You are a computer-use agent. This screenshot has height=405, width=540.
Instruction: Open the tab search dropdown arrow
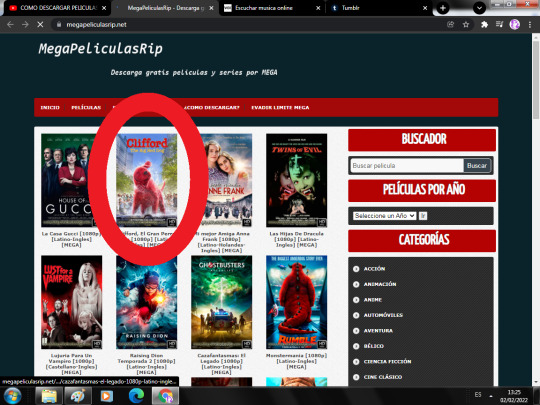click(479, 8)
